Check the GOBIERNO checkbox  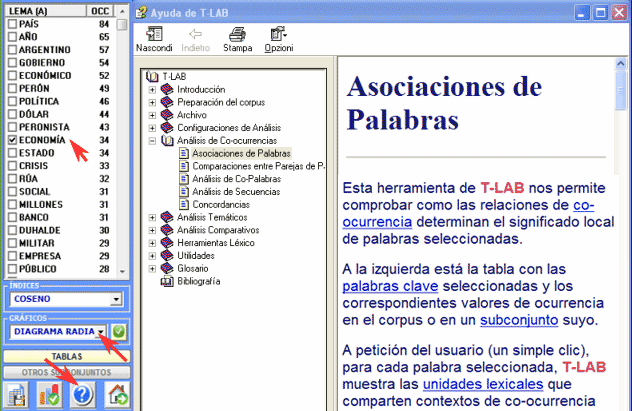12,62
